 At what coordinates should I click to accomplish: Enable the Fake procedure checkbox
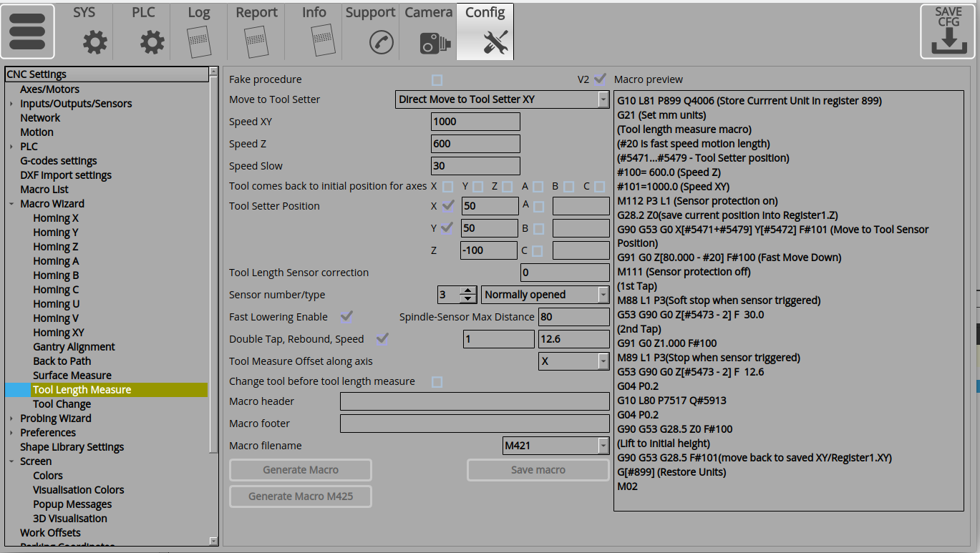point(437,79)
